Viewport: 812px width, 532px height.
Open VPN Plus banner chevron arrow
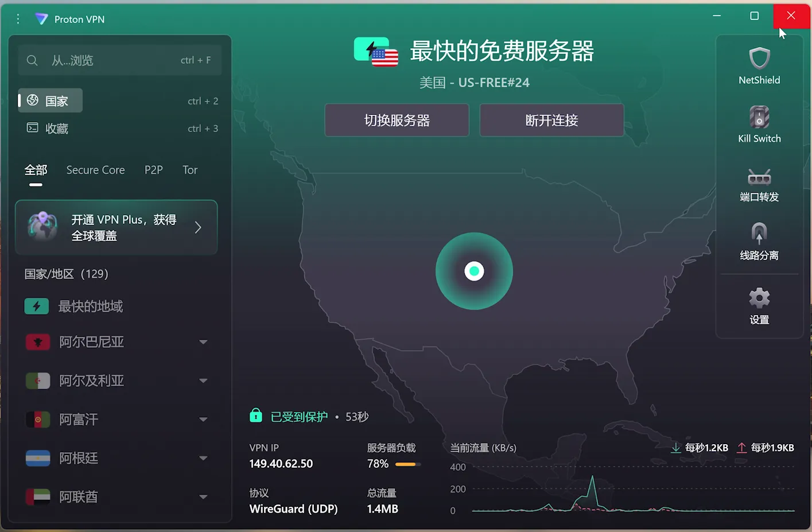(x=198, y=227)
